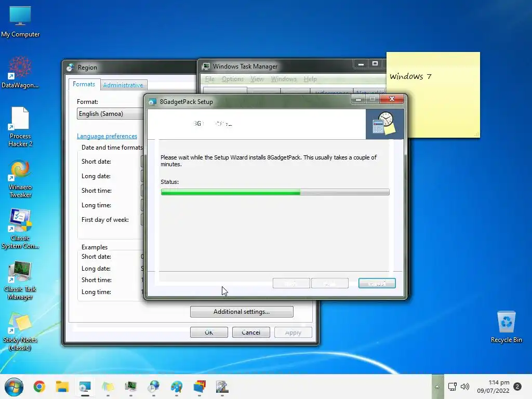532x399 pixels.
Task: Open the paint palette taskbar icon
Action: [177, 387]
